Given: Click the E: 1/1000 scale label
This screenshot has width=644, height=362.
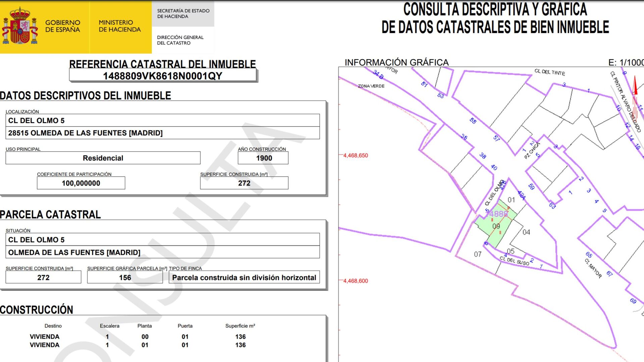Looking at the screenshot, I should tap(625, 62).
